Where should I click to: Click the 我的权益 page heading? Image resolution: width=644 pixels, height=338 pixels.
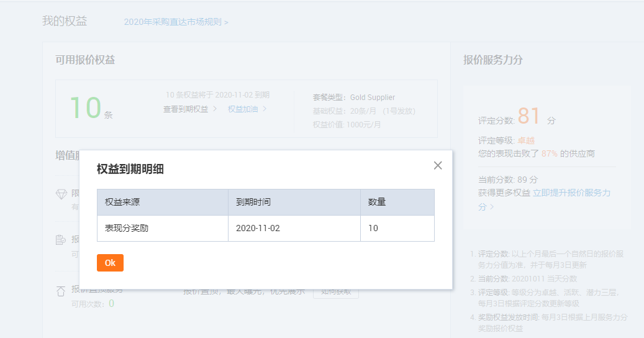[x=65, y=21]
